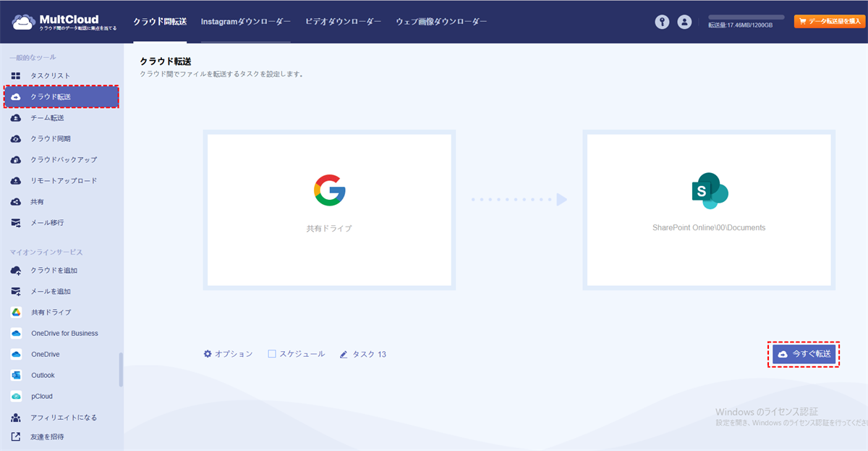The height and width of the screenshot is (451, 868).
Task: Click 友達を招待 link
Action: point(47,437)
